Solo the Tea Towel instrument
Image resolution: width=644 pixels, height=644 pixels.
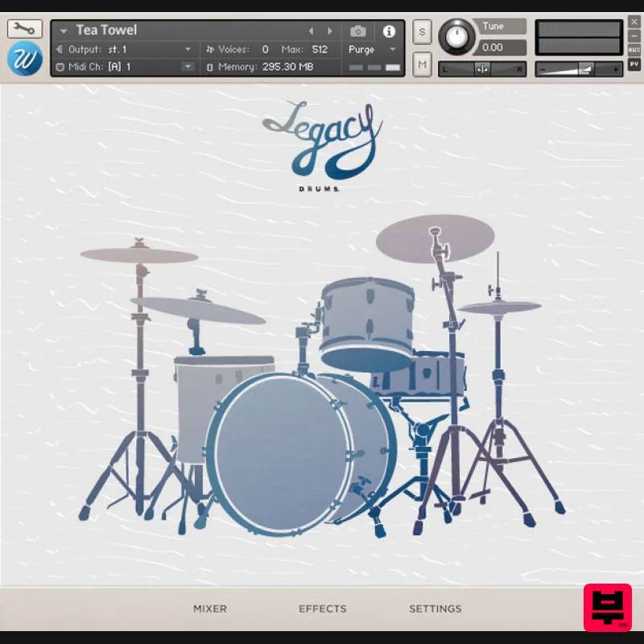(x=422, y=32)
